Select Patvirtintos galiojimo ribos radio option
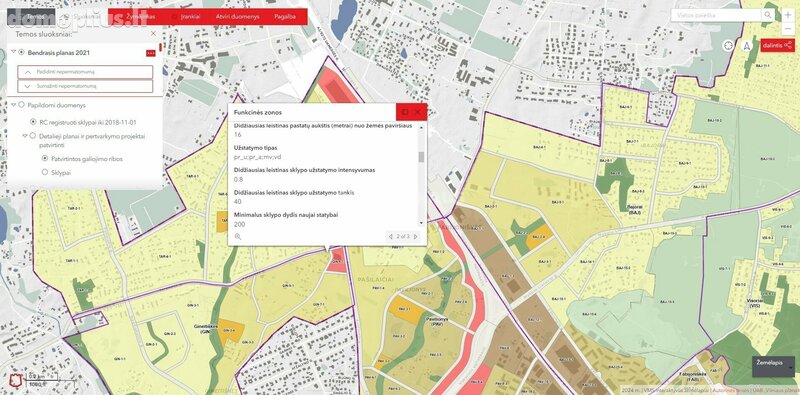Image resolution: width=800 pixels, height=395 pixels. [44, 159]
